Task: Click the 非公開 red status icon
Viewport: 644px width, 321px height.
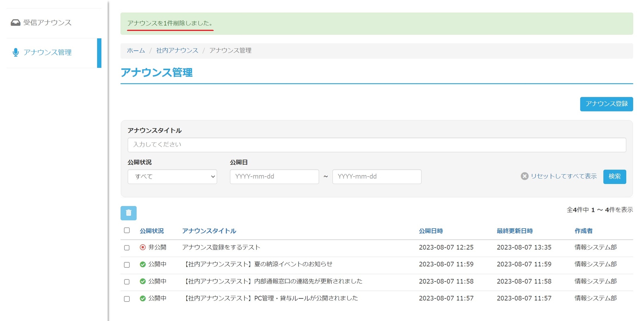Action: point(143,247)
